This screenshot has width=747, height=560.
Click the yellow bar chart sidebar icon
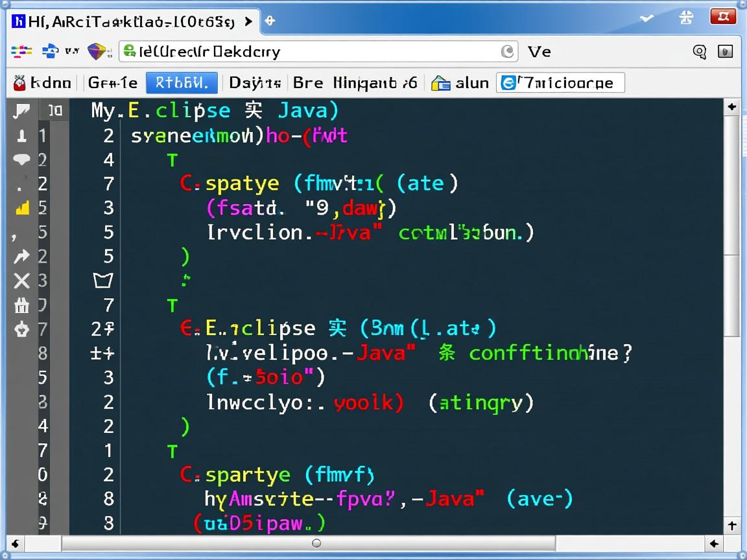21,208
